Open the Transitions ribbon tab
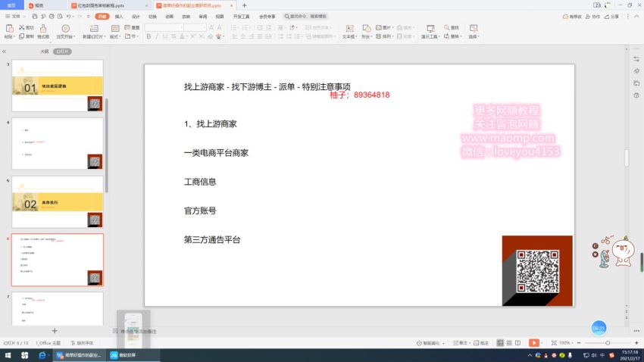 152,17
